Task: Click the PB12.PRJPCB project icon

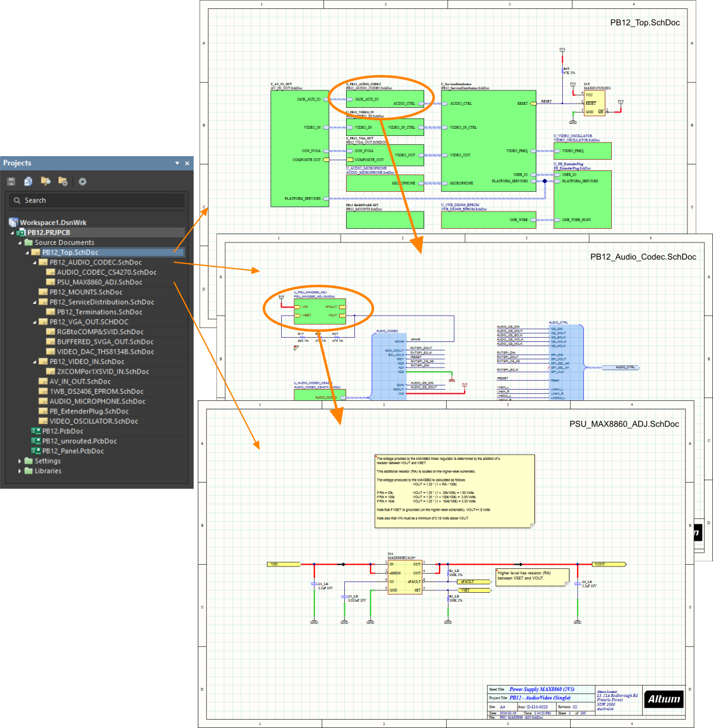Action: (x=21, y=232)
